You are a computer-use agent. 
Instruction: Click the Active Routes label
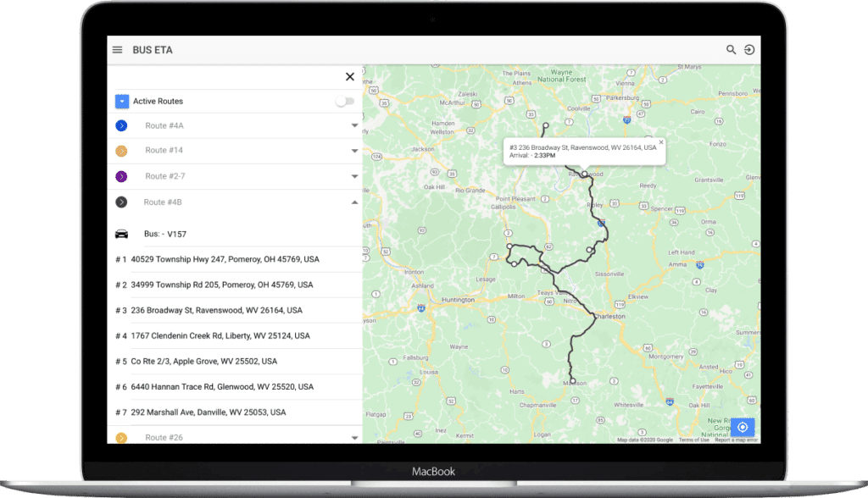(x=158, y=102)
